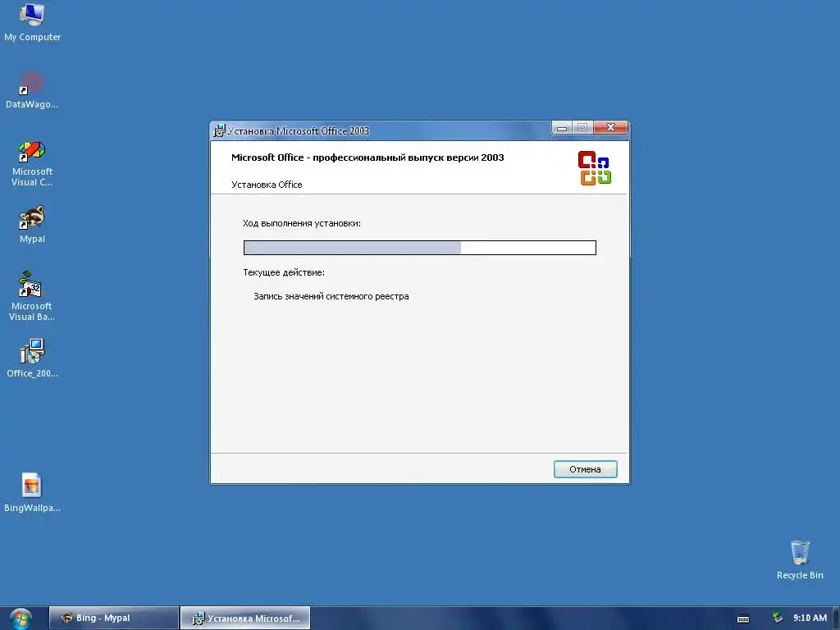
Task: Select the Microsoft Visual C... shortcut icon
Action: (32, 162)
